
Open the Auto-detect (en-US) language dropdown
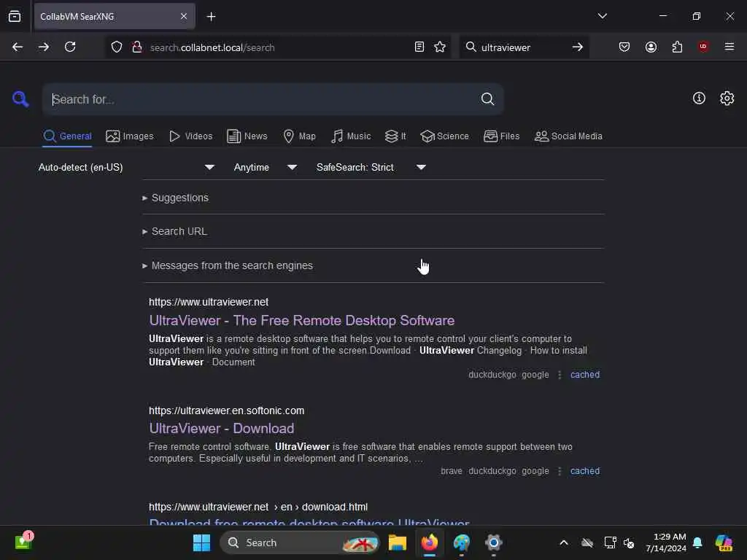[126, 167]
